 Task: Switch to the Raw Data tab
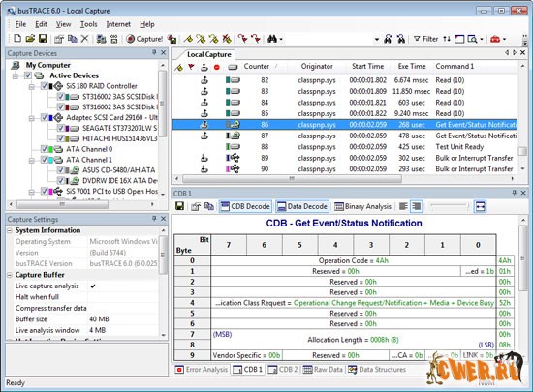(323, 370)
